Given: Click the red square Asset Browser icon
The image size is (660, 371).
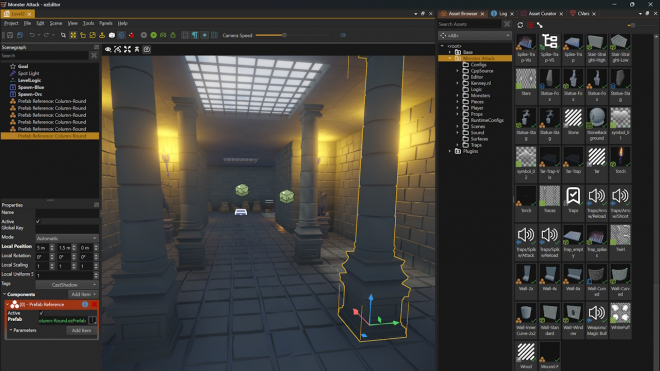Looking at the screenshot, I should [530, 25].
